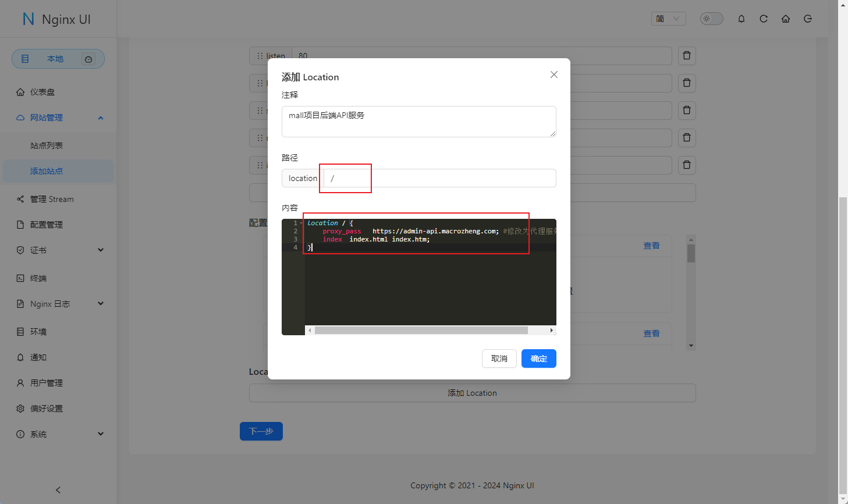Delete the listen directive row
Viewport: 848px width, 504px height.
[687, 56]
